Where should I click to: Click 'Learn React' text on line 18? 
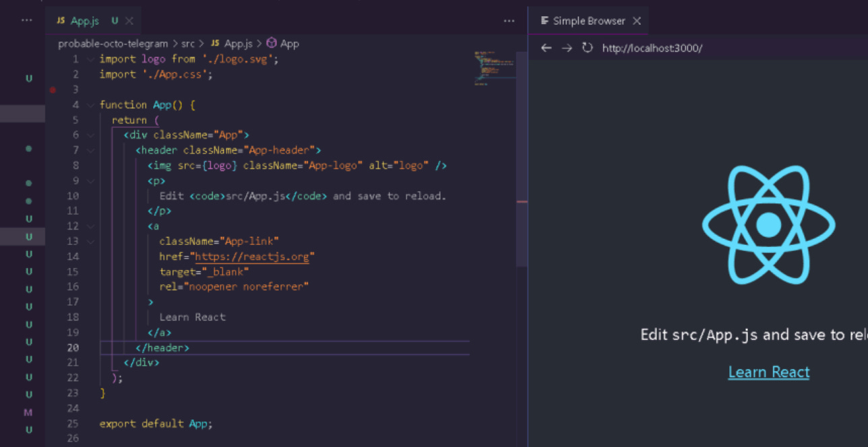point(192,317)
